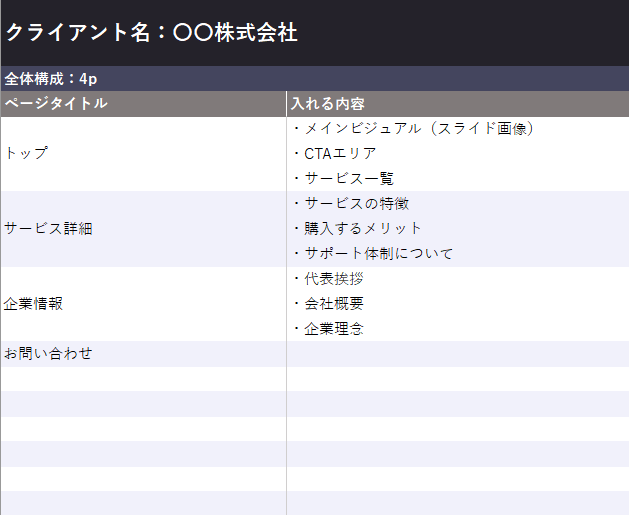Screen dimensions: 629x515
Task: Click the 企業理念 content cell
Action: click(328, 328)
